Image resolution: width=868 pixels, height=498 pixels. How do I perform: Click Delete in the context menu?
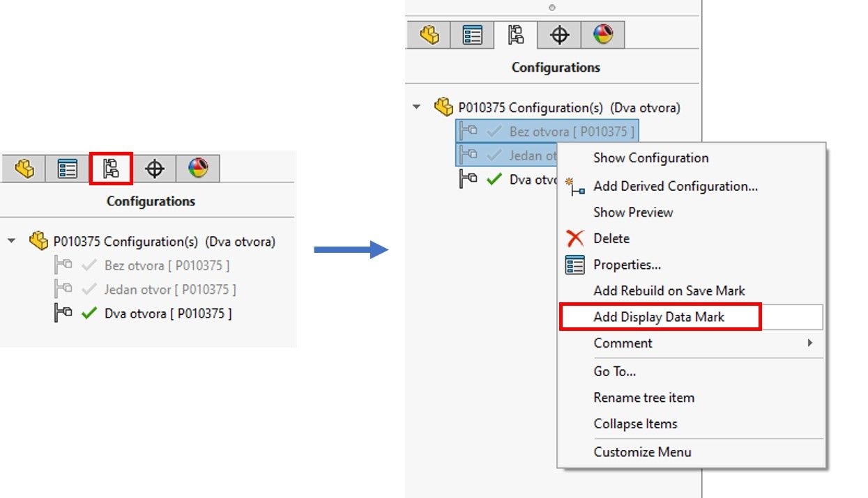[611, 238]
